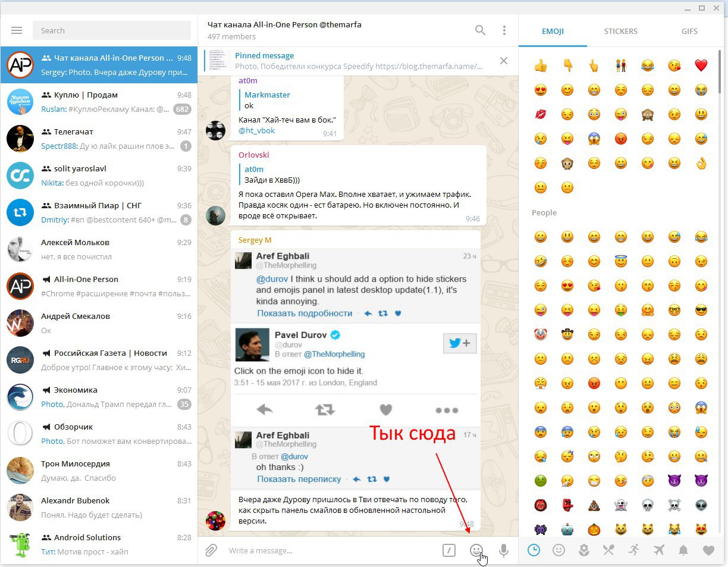
Task: Open the Android Solutions group
Action: (x=99, y=544)
